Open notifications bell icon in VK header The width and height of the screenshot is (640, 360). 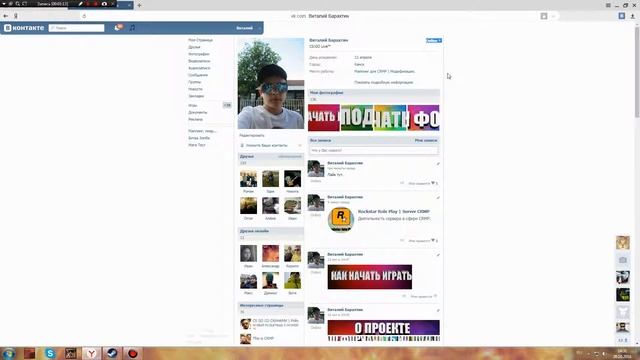tap(118, 27)
